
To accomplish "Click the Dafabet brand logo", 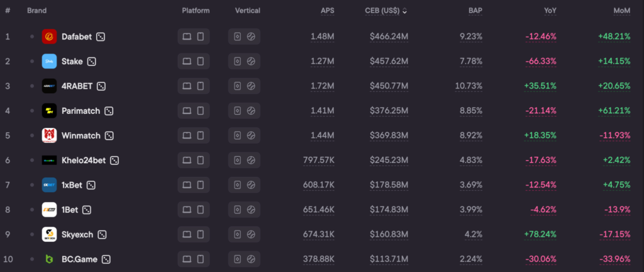I will point(49,37).
